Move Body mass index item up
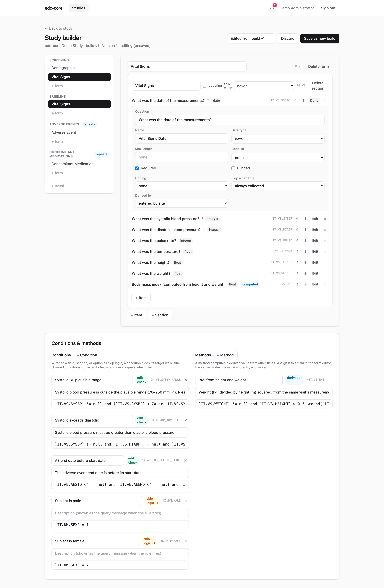The image size is (384, 588). click(297, 284)
